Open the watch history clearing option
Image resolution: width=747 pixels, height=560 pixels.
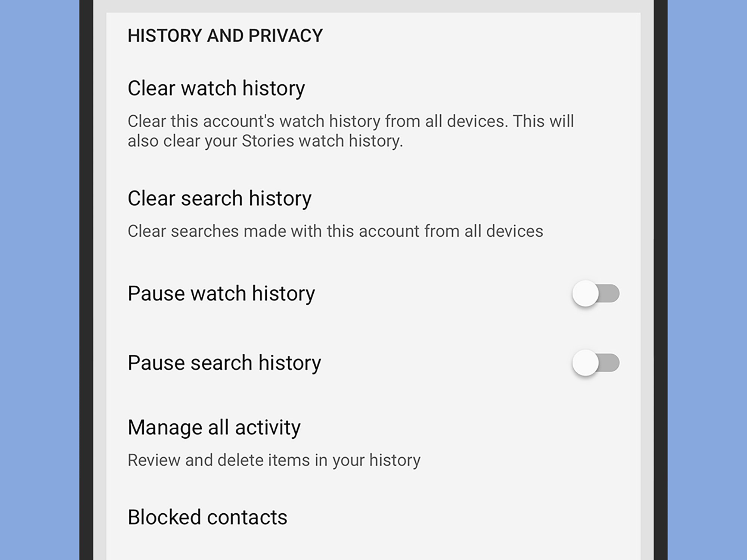216,88
